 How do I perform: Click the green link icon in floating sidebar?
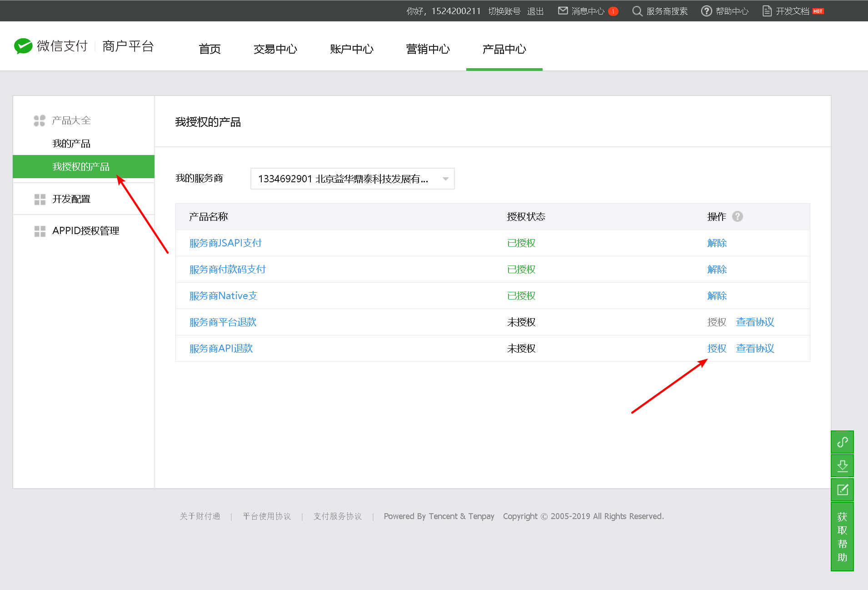842,442
